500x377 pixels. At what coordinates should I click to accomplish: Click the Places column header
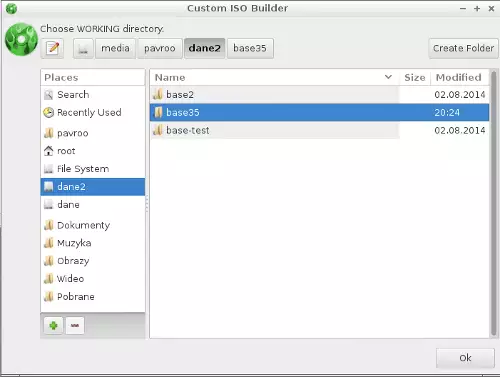click(93, 78)
